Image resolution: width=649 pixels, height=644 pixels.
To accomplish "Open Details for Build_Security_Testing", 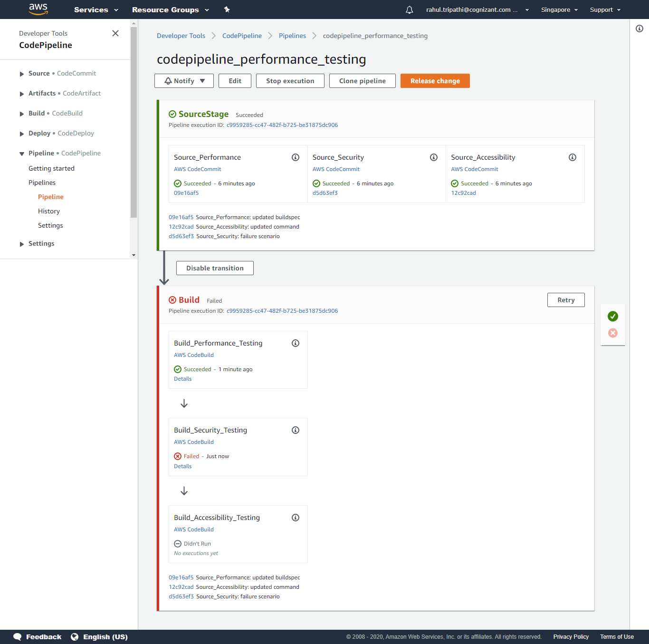I will coord(183,466).
